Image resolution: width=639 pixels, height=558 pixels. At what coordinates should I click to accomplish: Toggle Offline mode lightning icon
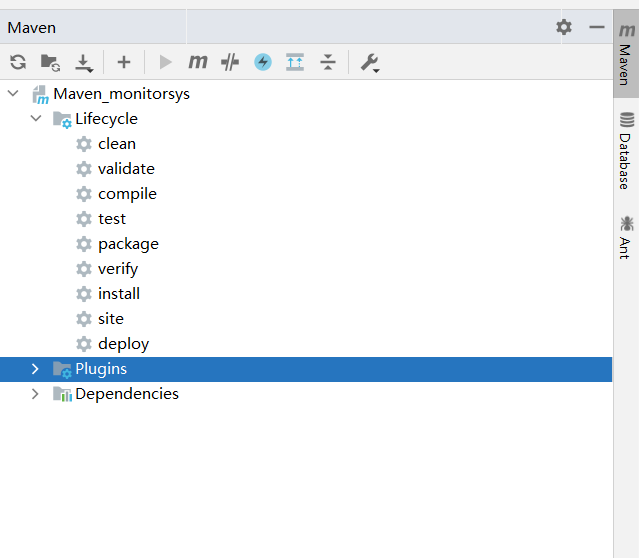click(x=263, y=62)
